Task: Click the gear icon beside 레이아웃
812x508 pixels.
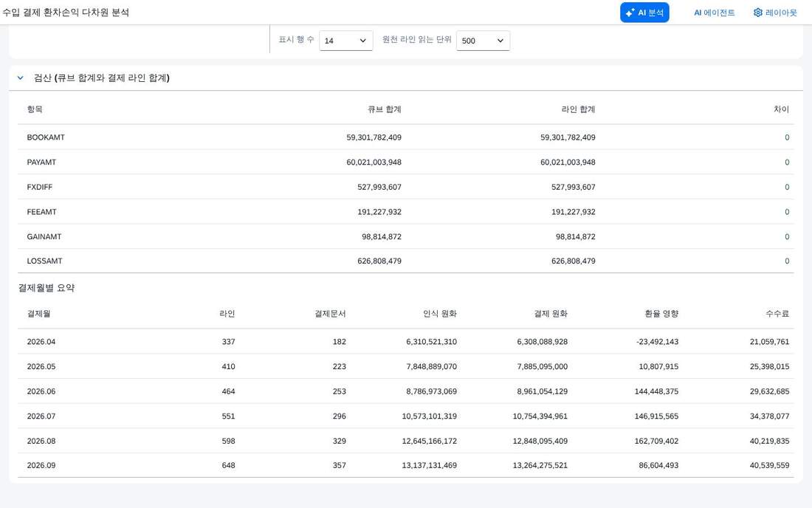Action: pyautogui.click(x=758, y=13)
